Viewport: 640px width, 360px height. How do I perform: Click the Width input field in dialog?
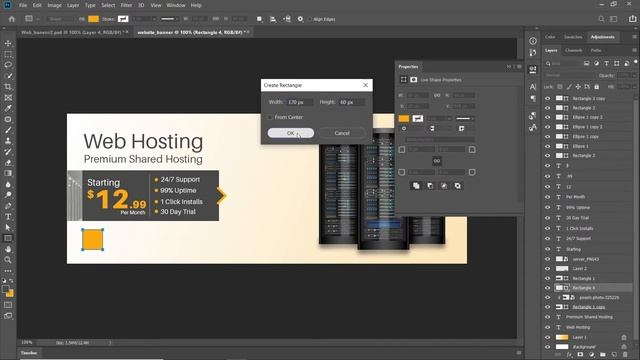coord(300,102)
